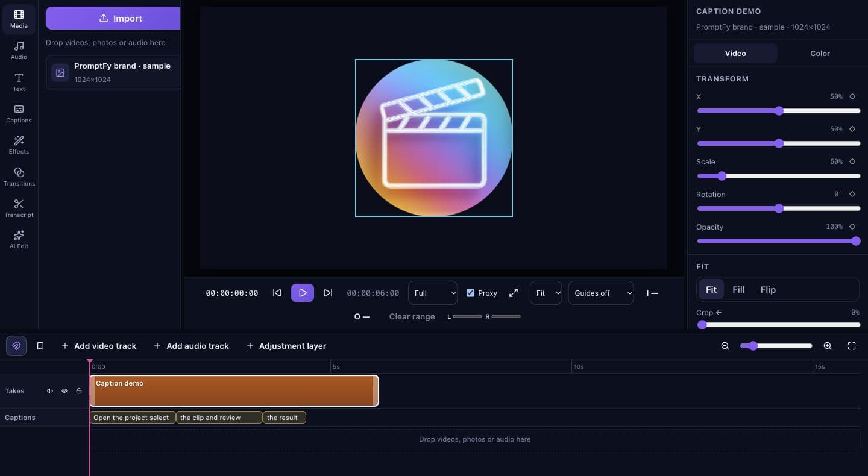868x476 pixels.
Task: Click the X keyframe diamond icon
Action: pyautogui.click(x=852, y=96)
